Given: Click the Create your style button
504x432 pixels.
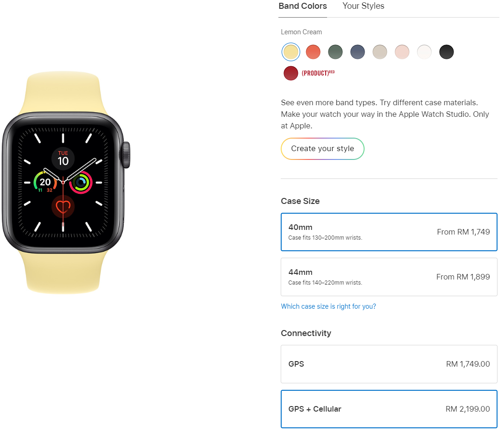Looking at the screenshot, I should click(x=322, y=149).
